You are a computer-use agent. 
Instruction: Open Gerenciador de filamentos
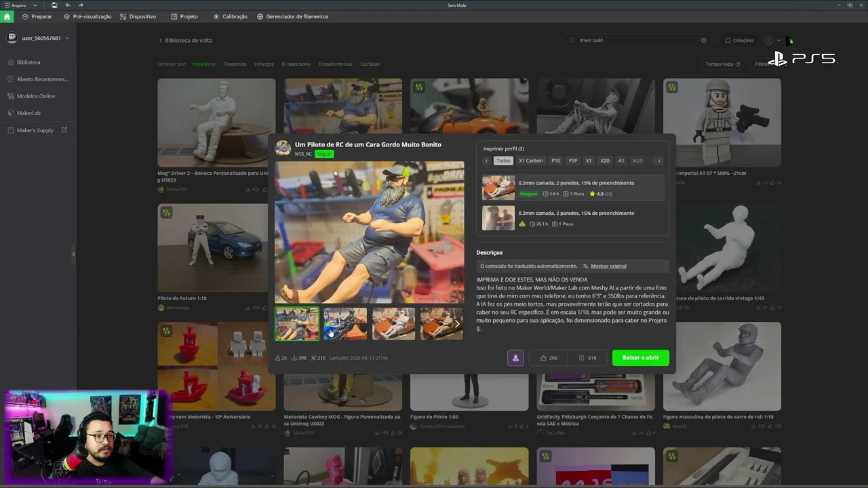[293, 16]
